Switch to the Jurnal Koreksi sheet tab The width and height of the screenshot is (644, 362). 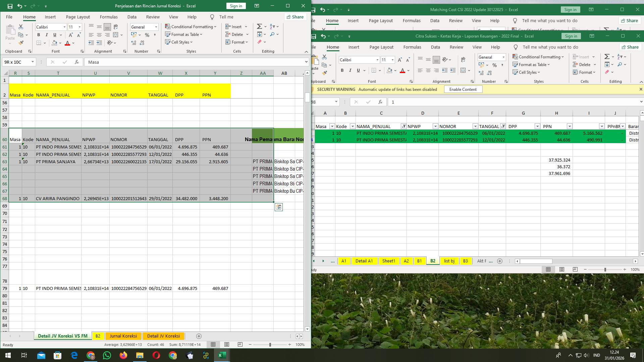point(123,336)
